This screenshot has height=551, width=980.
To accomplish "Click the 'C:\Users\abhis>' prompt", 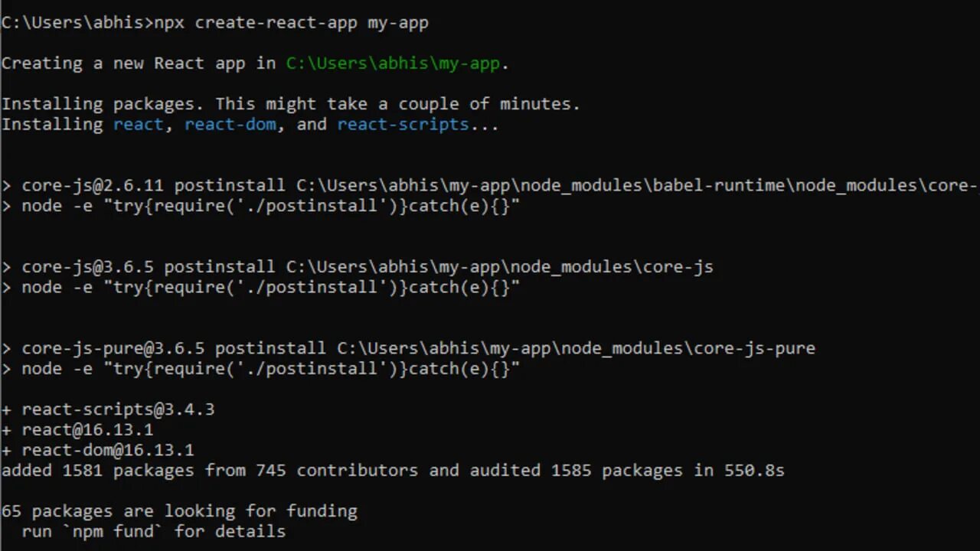I will point(77,23).
